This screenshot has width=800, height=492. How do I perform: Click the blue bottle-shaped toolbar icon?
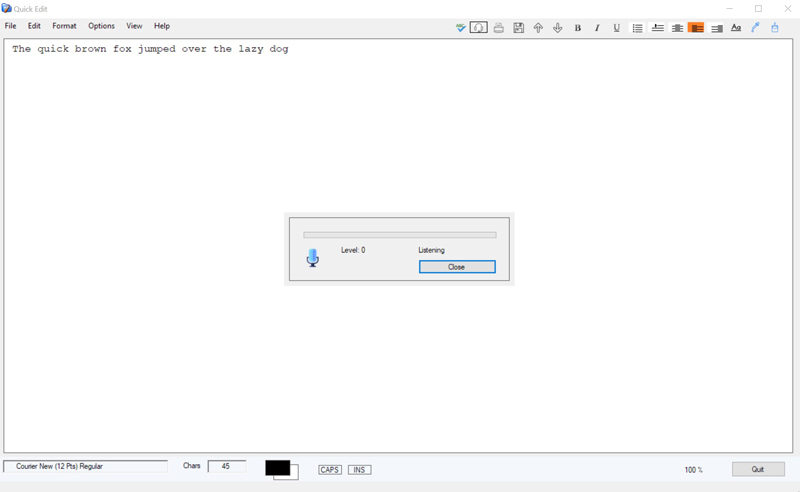coord(774,28)
